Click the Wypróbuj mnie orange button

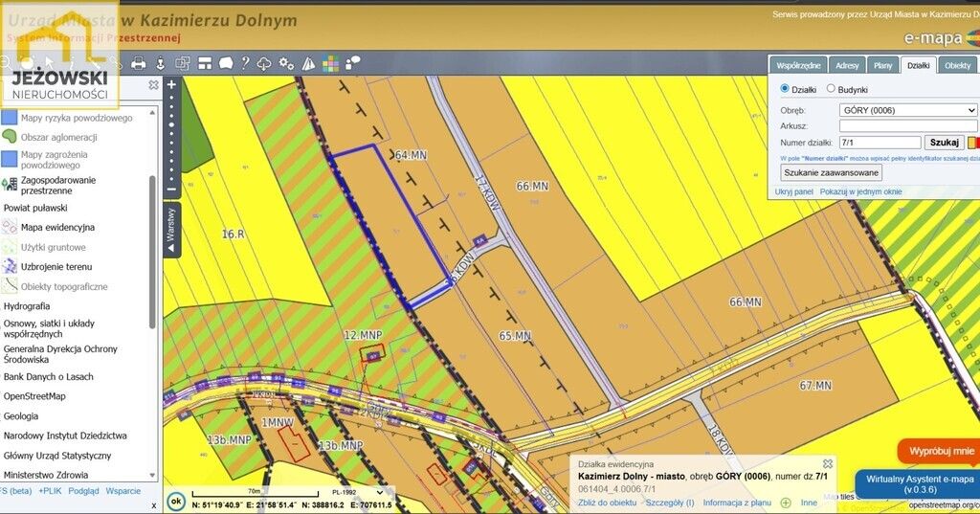(940, 451)
